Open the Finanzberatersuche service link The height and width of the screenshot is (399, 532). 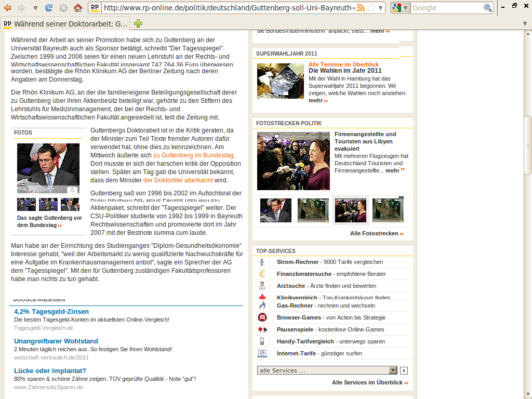pyautogui.click(x=331, y=274)
